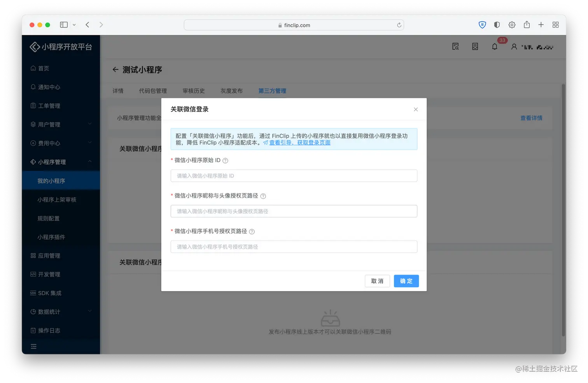Image resolution: width=588 pixels, height=383 pixels.
Task: Open the user account profile icon
Action: click(514, 47)
